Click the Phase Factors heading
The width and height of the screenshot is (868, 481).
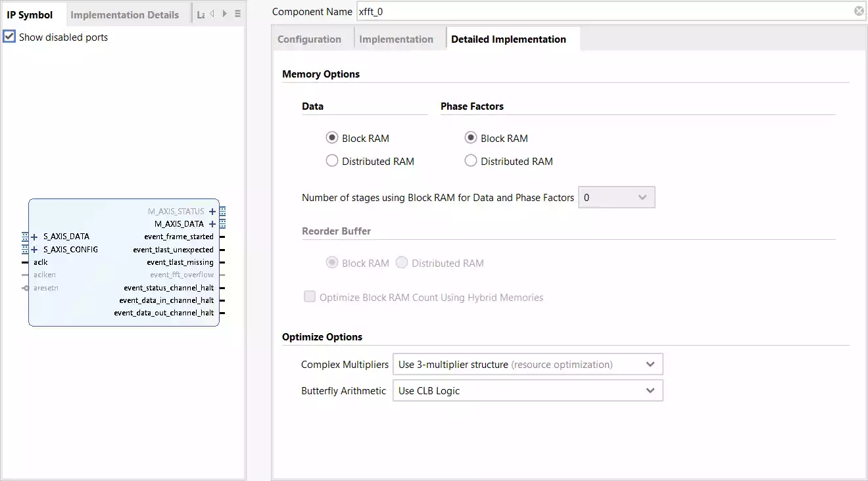[472, 106]
